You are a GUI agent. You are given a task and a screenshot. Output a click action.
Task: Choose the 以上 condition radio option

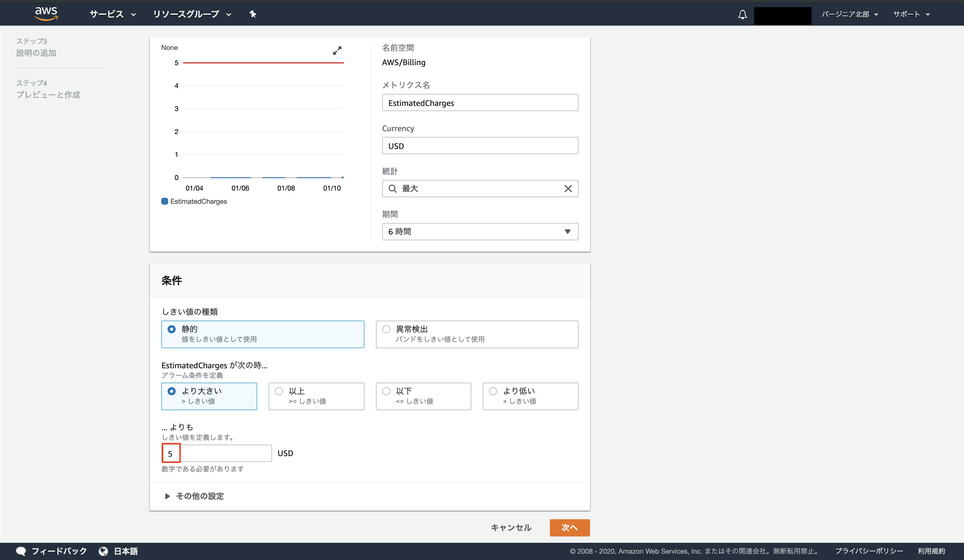[279, 391]
